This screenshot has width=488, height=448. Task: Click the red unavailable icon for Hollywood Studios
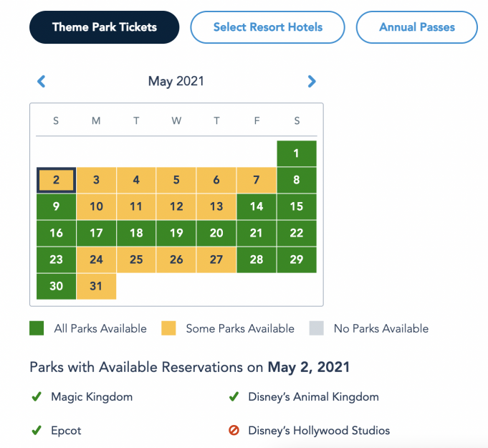click(234, 430)
